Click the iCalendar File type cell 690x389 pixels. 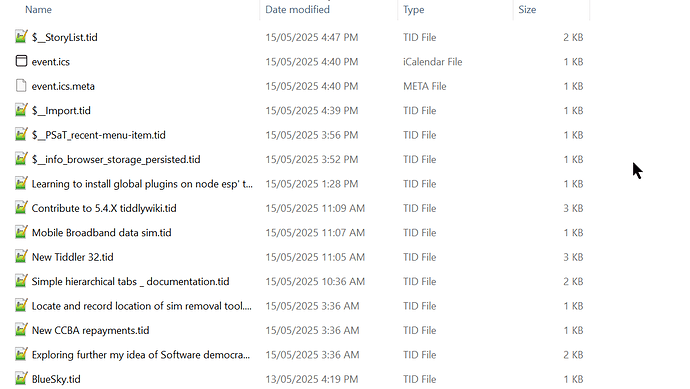click(x=433, y=62)
